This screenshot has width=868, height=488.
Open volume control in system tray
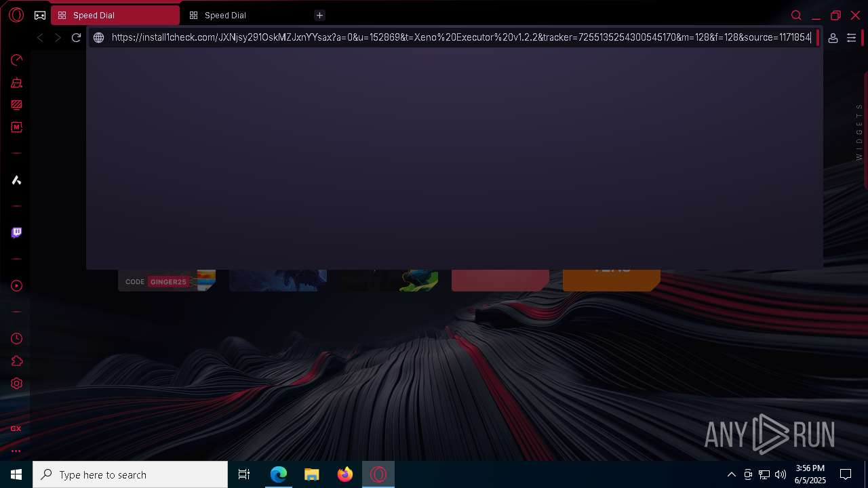(781, 474)
